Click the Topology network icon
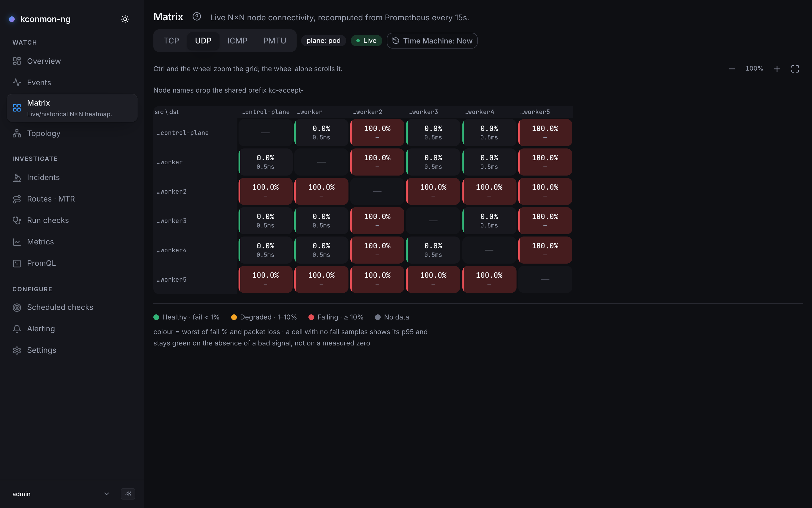The image size is (812, 508). (17, 133)
